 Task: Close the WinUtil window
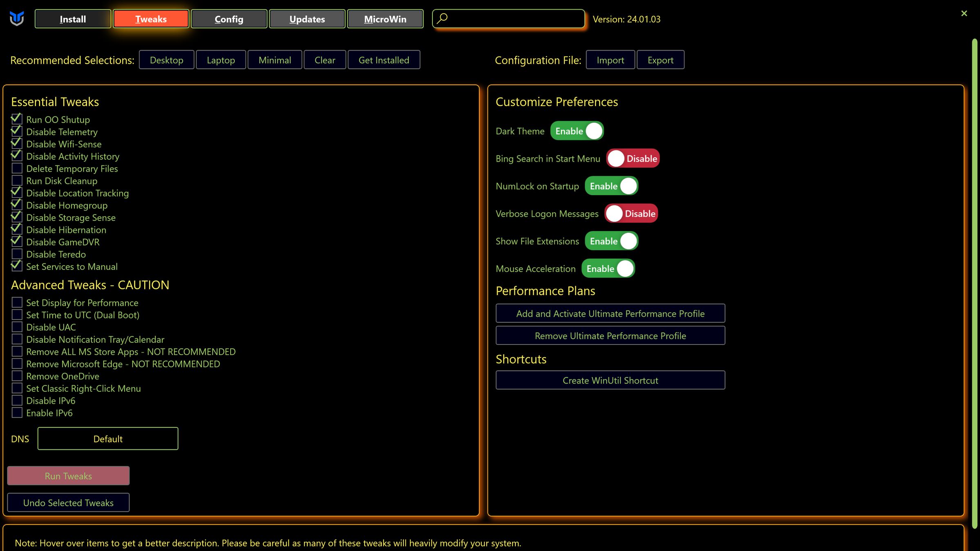pos(964,13)
